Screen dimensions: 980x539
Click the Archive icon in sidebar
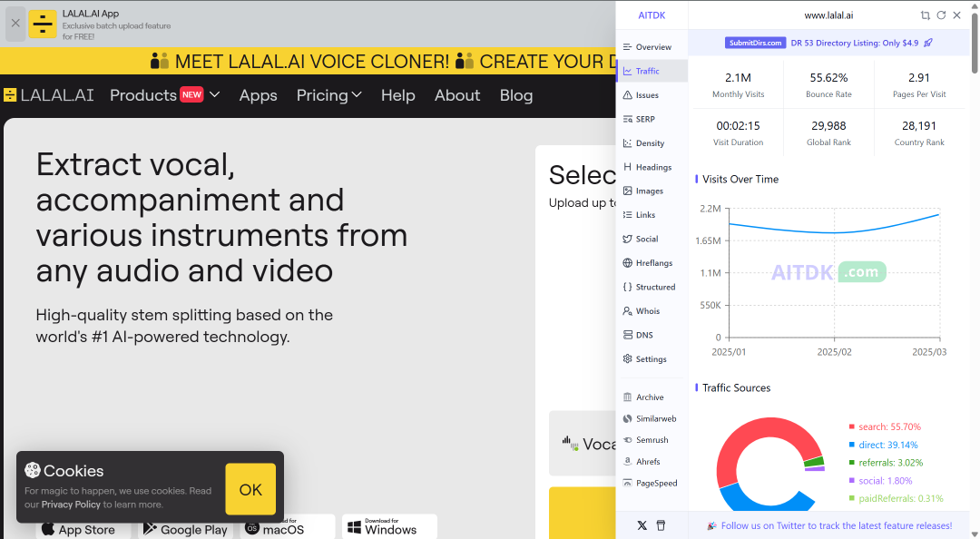click(628, 397)
